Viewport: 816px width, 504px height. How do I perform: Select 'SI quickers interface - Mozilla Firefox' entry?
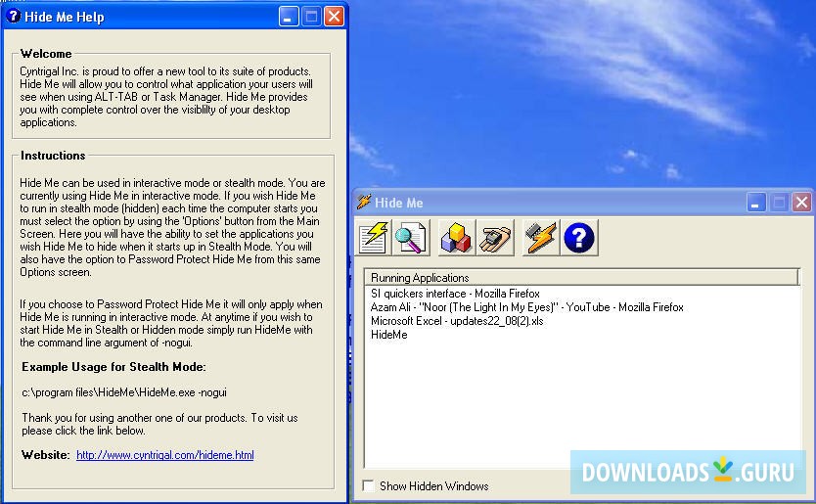point(455,294)
